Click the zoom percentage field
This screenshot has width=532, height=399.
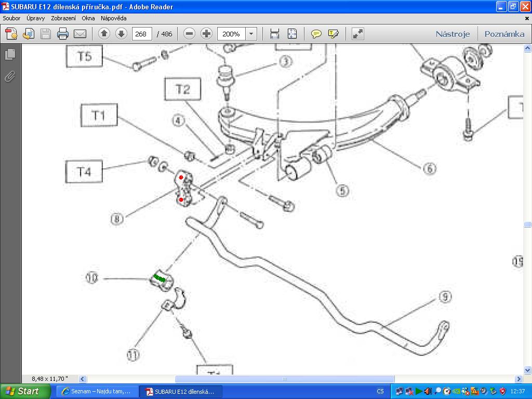pyautogui.click(x=232, y=34)
